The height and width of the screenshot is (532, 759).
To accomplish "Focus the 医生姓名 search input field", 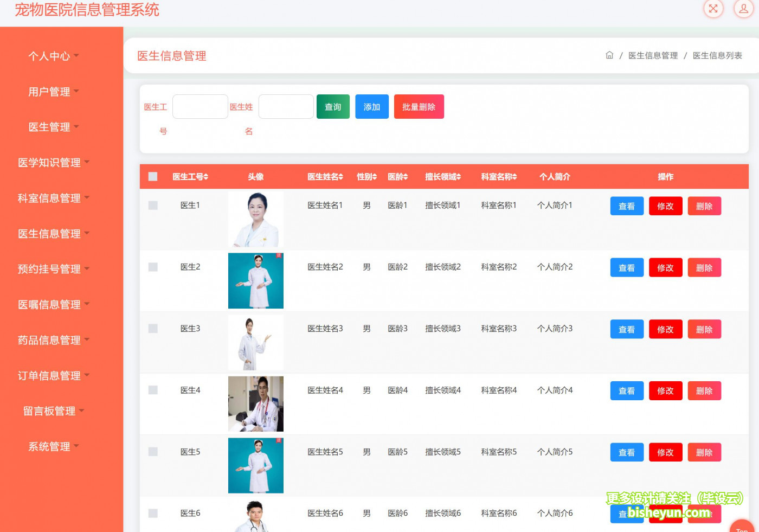I will (x=286, y=107).
